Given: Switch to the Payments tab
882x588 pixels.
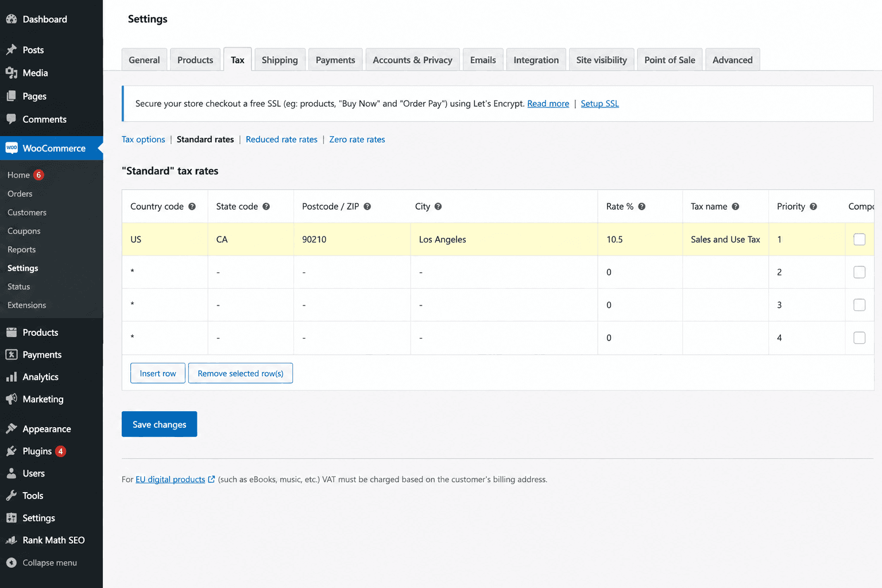Looking at the screenshot, I should pos(335,60).
